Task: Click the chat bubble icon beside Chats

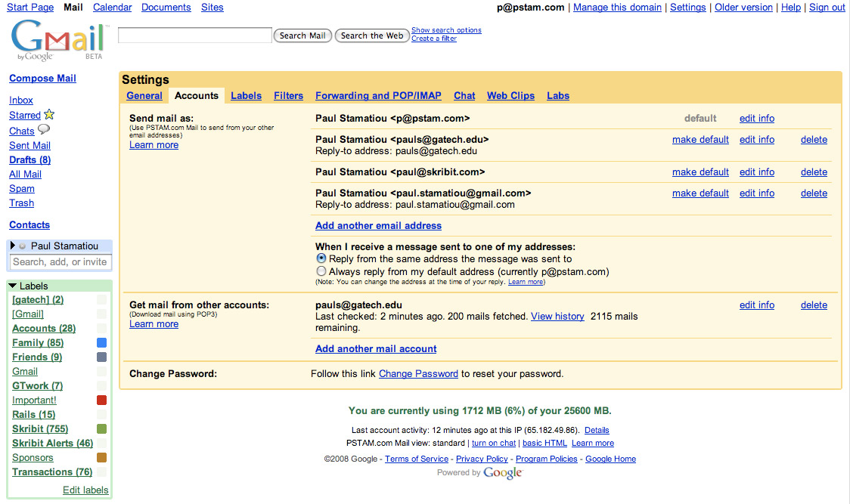Action: pyautogui.click(x=43, y=129)
